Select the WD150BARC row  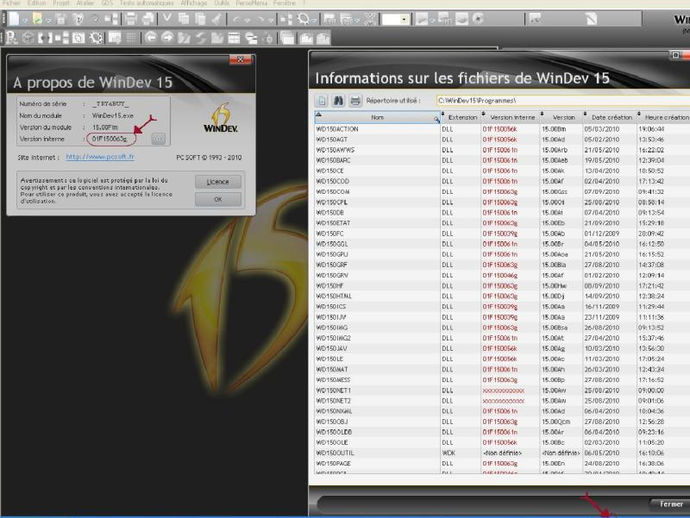pyautogui.click(x=502, y=160)
